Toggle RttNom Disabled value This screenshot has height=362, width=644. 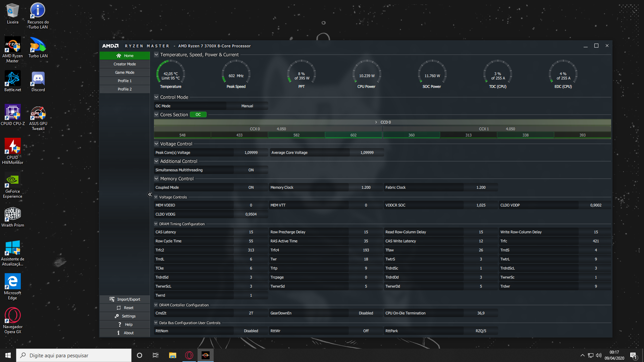[251, 331]
